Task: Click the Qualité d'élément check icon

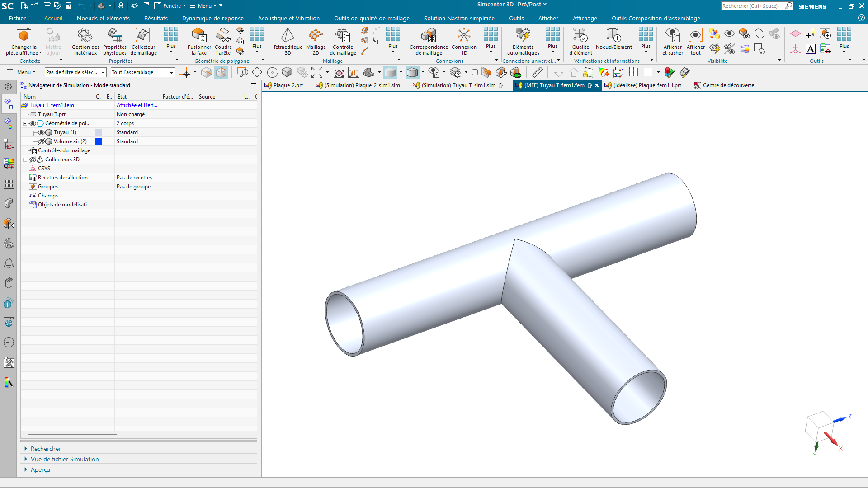Action: point(580,41)
